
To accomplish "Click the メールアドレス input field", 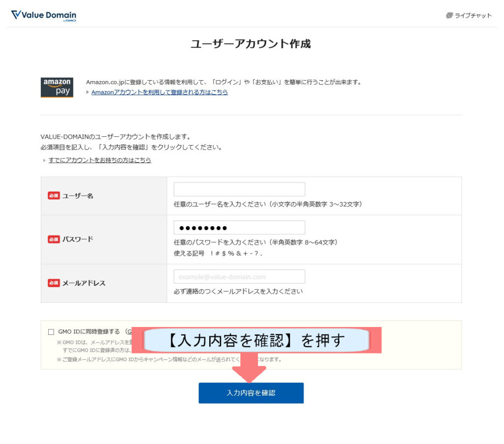I will [239, 276].
